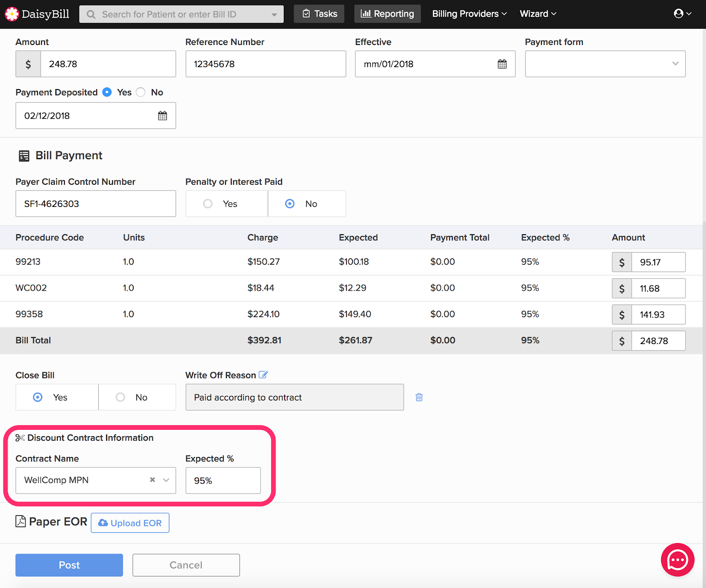The width and height of the screenshot is (706, 588).
Task: Click the Post button
Action: tap(69, 565)
